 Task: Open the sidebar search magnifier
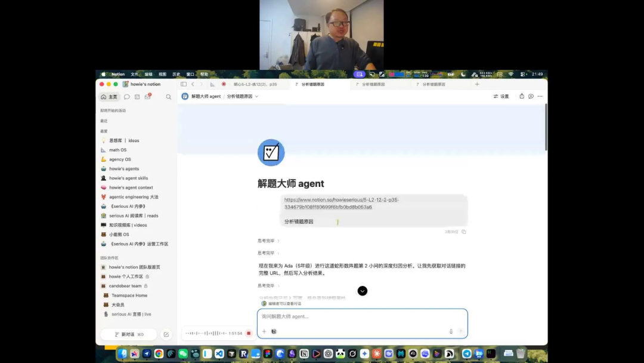tap(168, 97)
